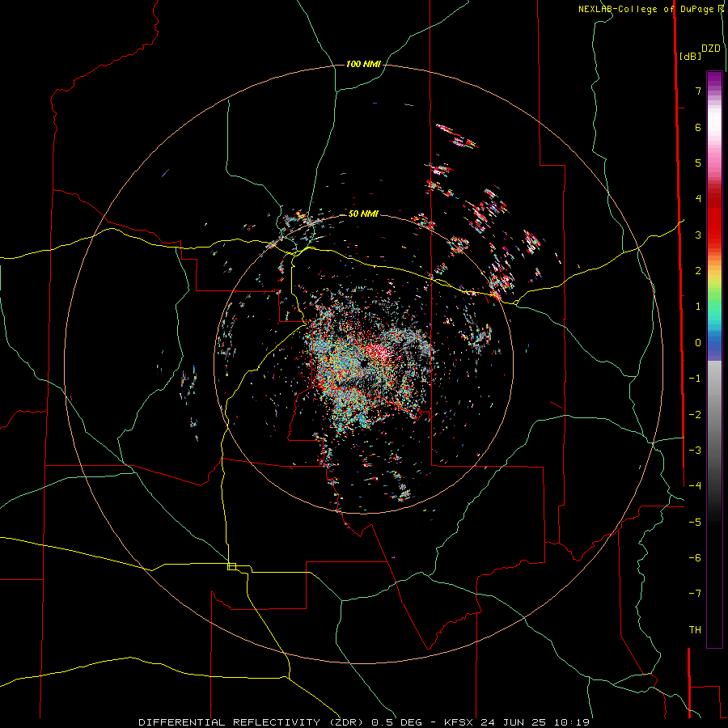Click the KFSX station identifier
This screenshot has width=728, height=728.
pyautogui.click(x=459, y=722)
